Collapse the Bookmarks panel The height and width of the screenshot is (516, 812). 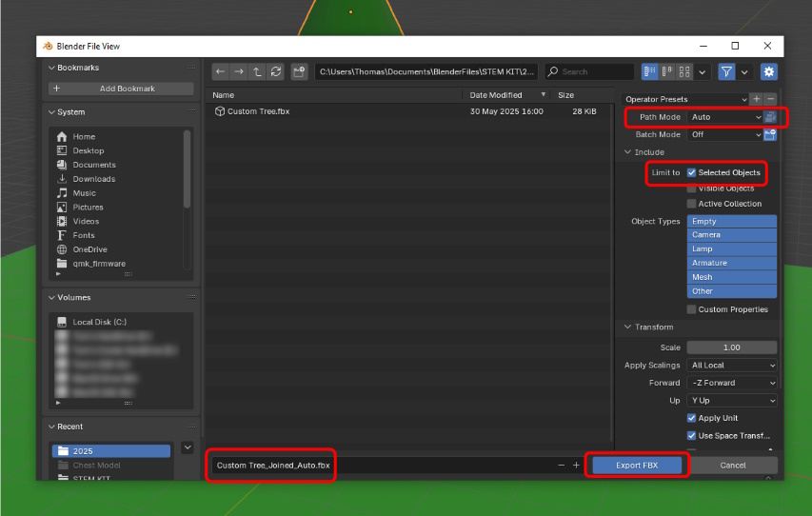coord(51,68)
